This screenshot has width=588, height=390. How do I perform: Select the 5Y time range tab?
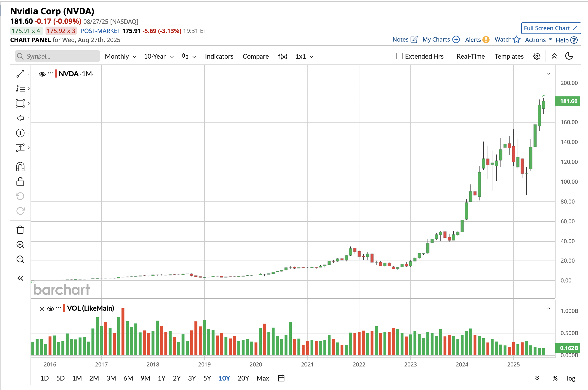207,378
